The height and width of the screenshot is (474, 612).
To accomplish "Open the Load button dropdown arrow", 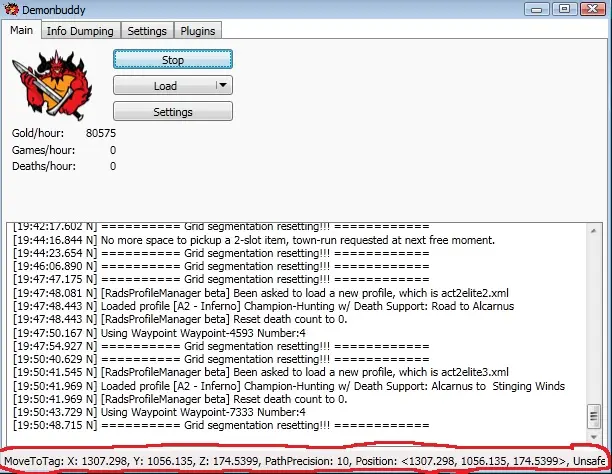I will click(223, 86).
